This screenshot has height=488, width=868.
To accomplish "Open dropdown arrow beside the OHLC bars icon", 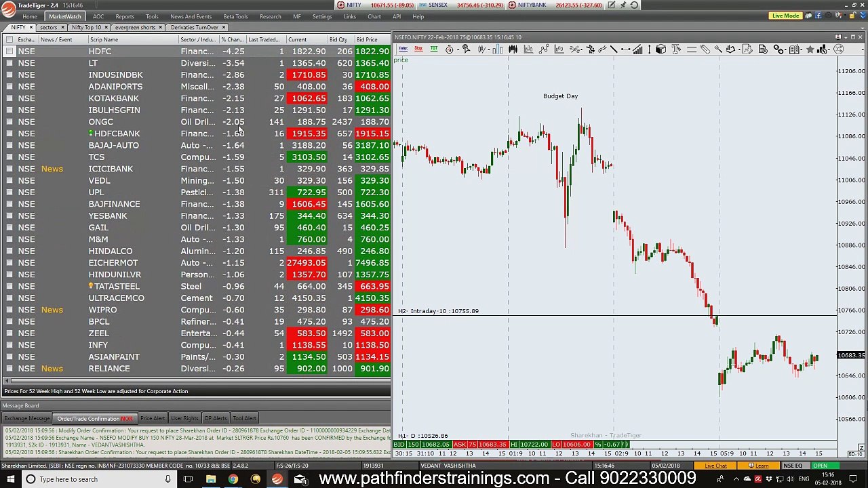I will [x=489, y=49].
